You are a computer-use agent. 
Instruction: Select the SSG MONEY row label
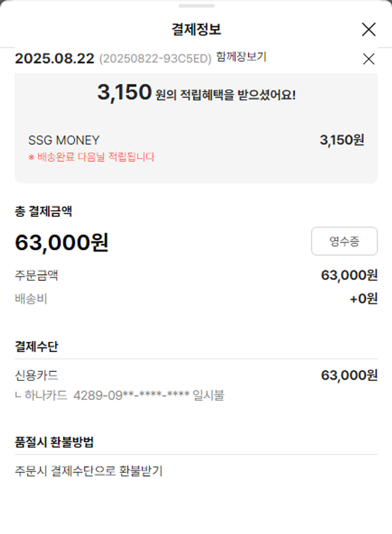64,140
